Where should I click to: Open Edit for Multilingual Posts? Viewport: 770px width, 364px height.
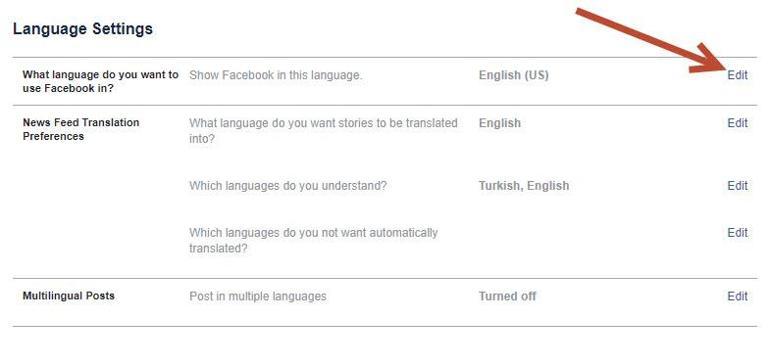pos(737,296)
